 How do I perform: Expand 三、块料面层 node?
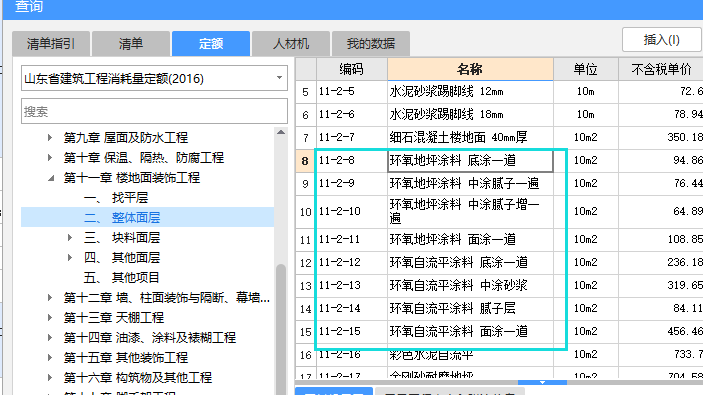70,238
